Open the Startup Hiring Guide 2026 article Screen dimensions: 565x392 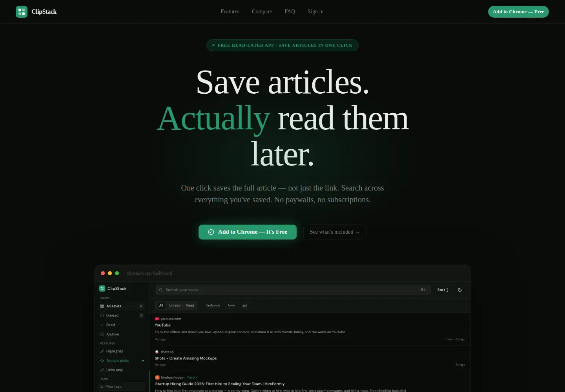[x=220, y=384]
